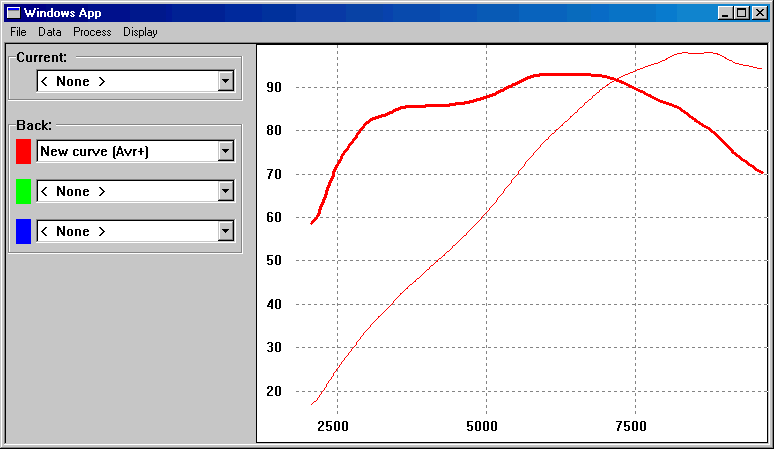Click the red curve color swatch

pyautogui.click(x=24, y=151)
